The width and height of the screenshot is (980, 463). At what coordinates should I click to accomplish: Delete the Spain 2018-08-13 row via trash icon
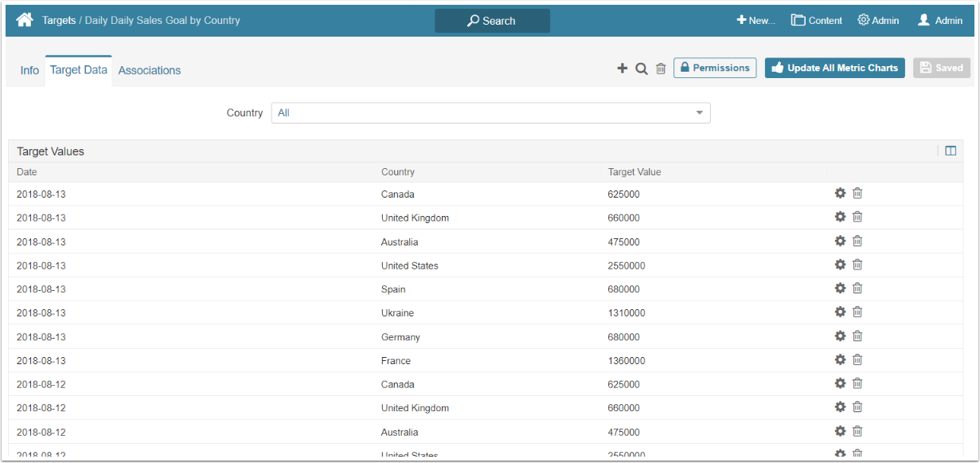(857, 288)
